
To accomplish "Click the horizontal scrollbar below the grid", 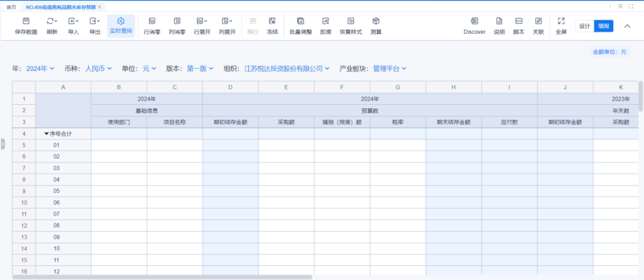I will [x=162, y=277].
